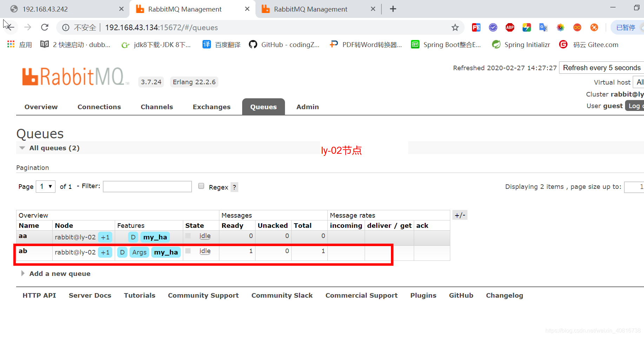Image resolution: width=644 pixels, height=337 pixels.
Task: Reload the page with refresh icon
Action: coord(45,27)
